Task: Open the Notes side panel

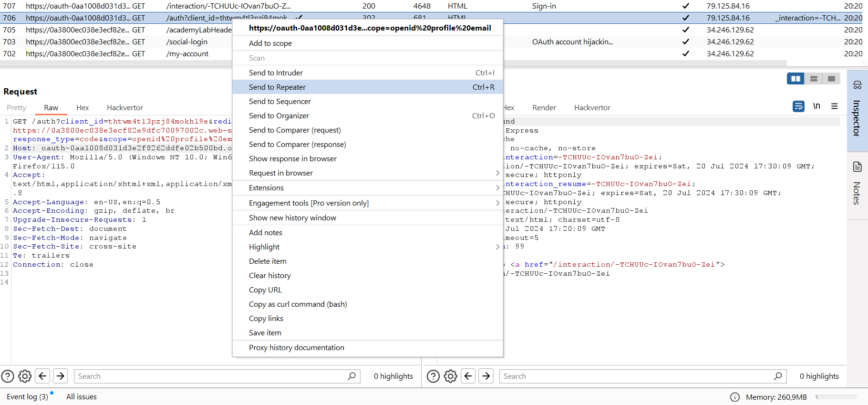Action: click(x=857, y=185)
